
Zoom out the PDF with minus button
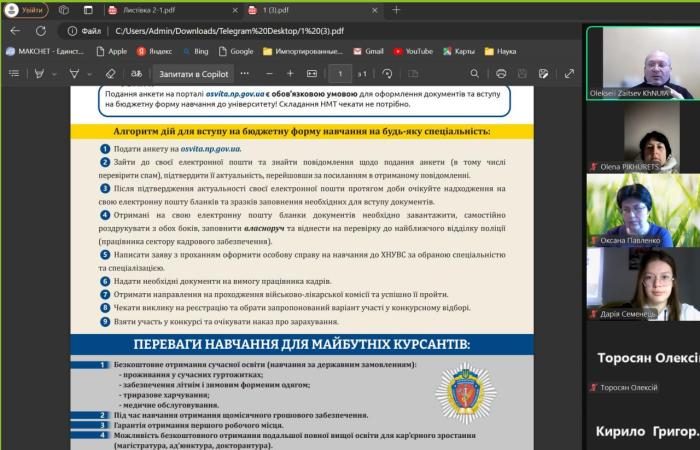tap(270, 73)
